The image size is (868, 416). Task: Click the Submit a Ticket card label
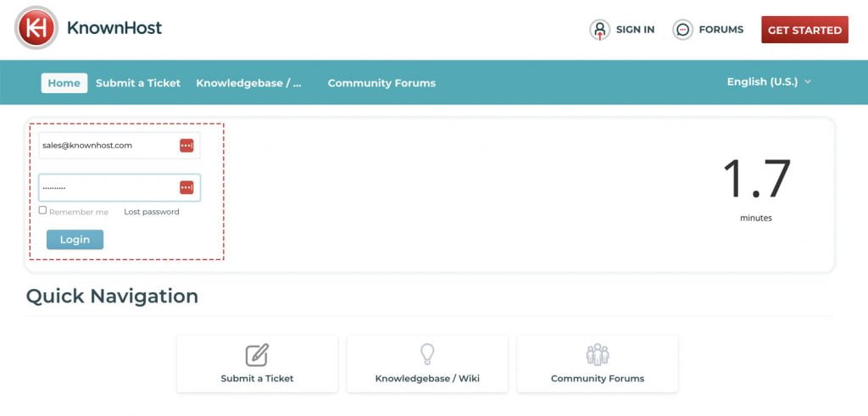pos(257,379)
